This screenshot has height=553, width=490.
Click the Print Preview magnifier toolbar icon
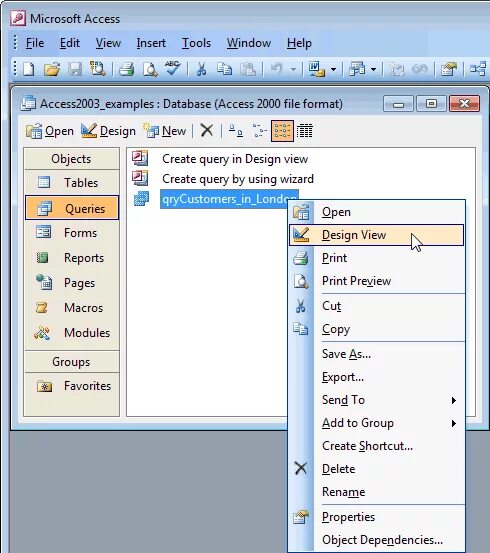coord(150,69)
